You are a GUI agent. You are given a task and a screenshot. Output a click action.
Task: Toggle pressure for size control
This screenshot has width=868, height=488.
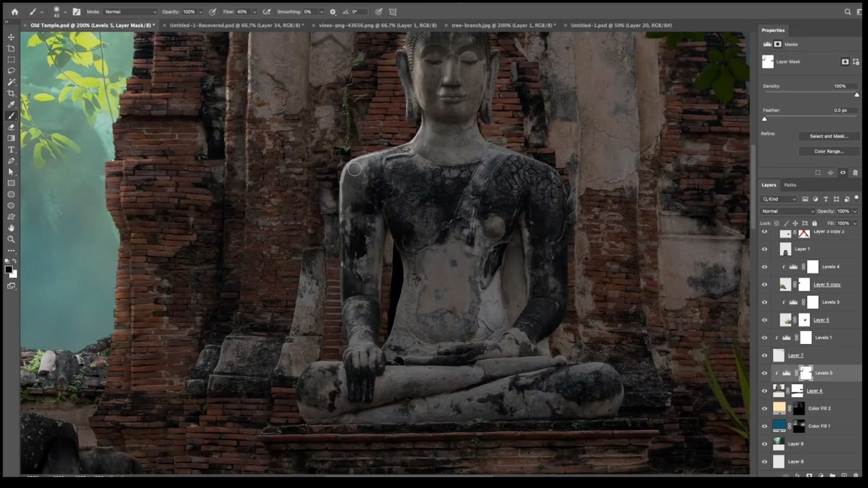pos(379,12)
